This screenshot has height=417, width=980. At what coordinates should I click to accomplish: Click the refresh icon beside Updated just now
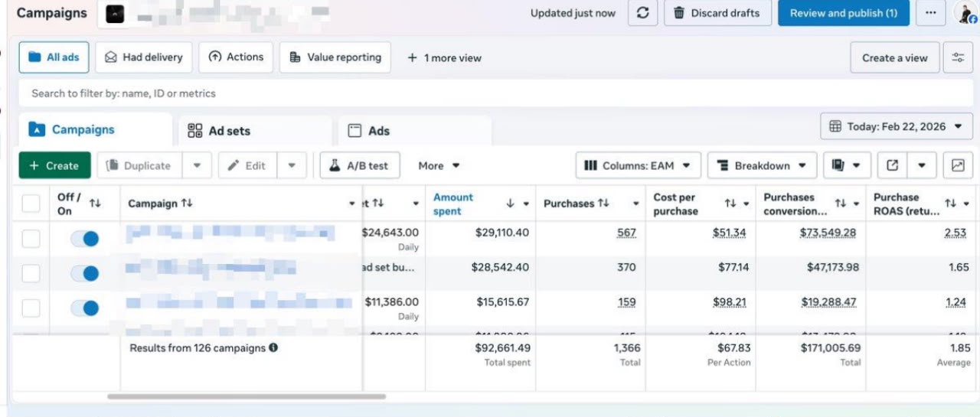coord(643,13)
